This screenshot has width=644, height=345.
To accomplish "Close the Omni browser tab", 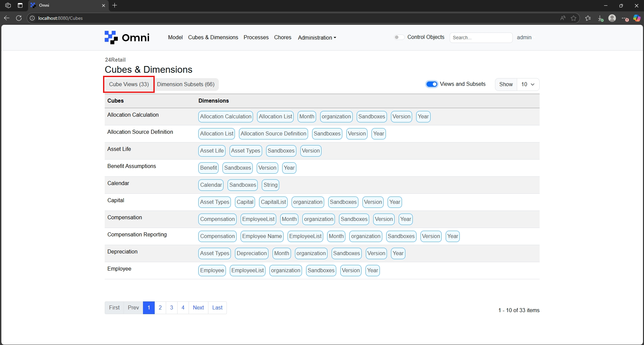I will tap(103, 5).
